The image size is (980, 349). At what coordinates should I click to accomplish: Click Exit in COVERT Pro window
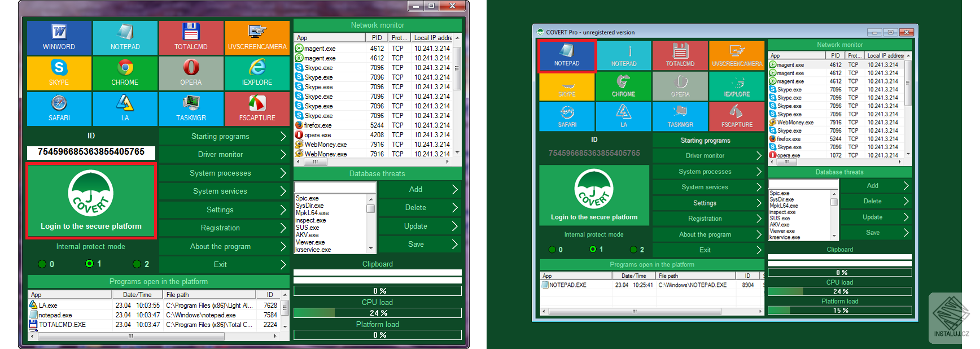click(708, 250)
